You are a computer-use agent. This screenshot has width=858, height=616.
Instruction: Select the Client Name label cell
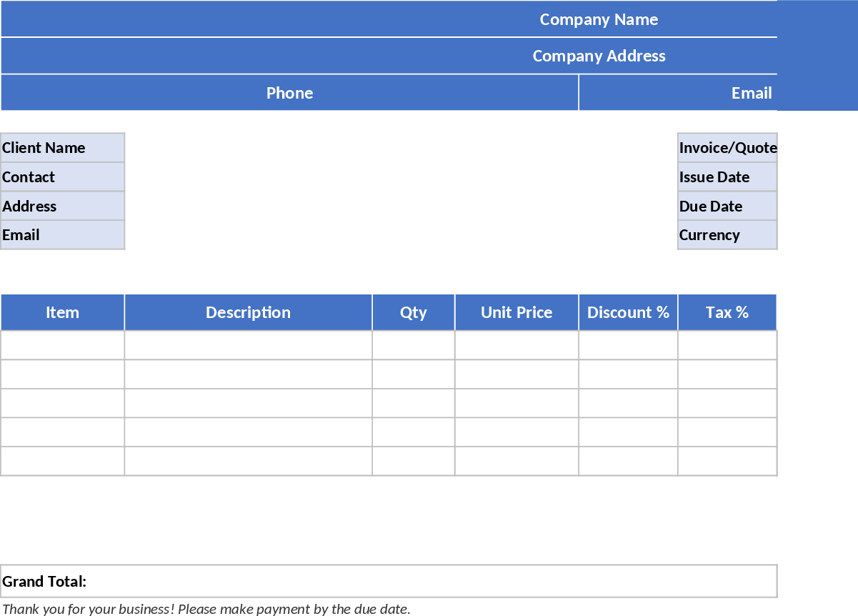pyautogui.click(x=62, y=147)
